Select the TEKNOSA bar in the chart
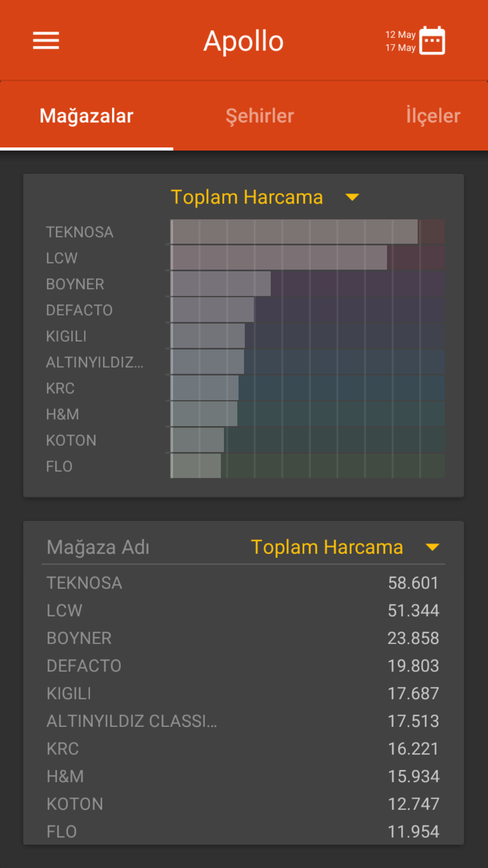Image resolution: width=488 pixels, height=868 pixels. 294,232
